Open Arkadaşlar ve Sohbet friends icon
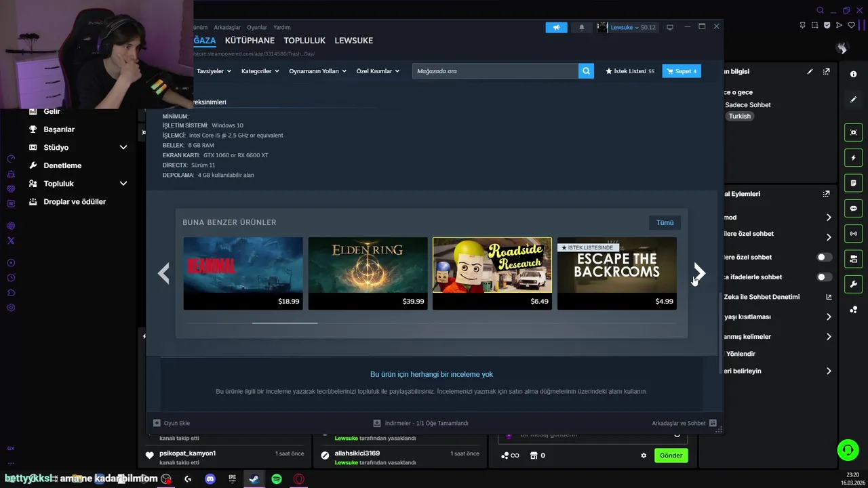This screenshot has height=488, width=868. click(713, 423)
